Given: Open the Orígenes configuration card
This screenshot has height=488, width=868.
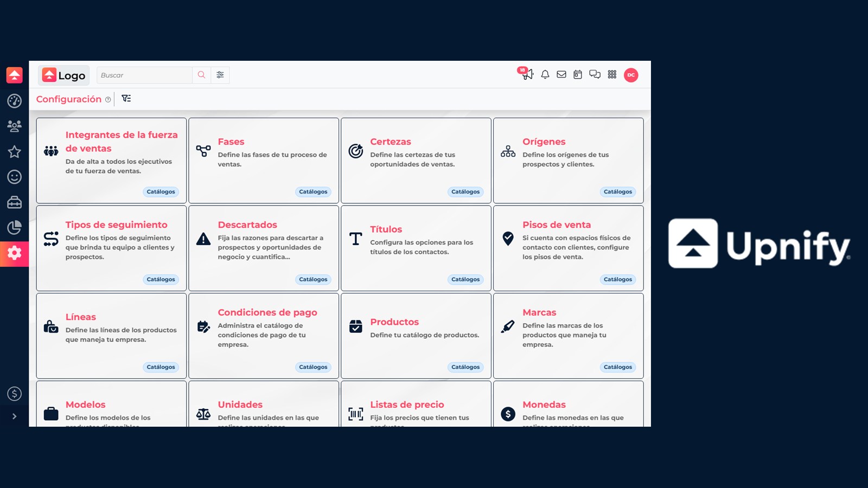Looking at the screenshot, I should pyautogui.click(x=569, y=160).
